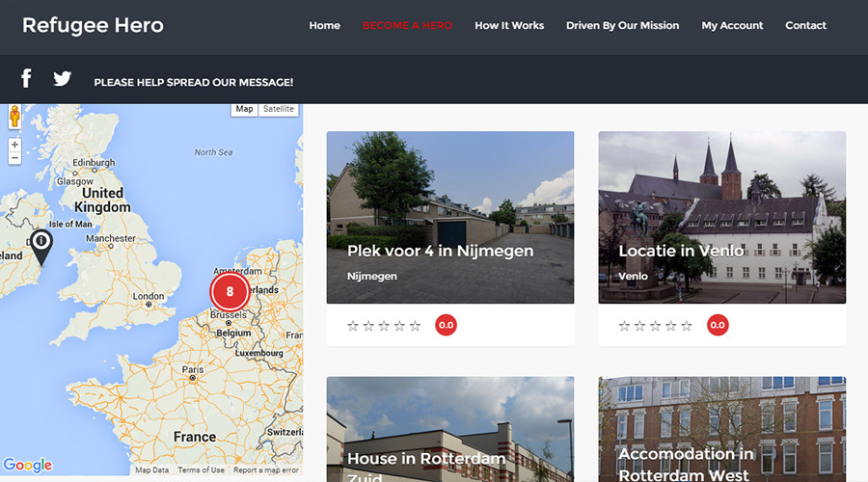
Task: Open Driven By Our Mission page
Action: point(622,25)
